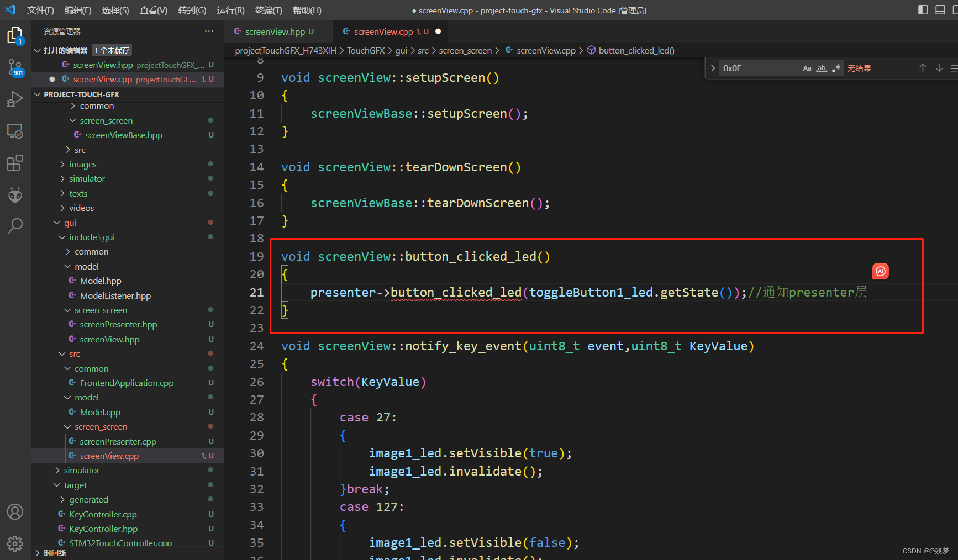Open the 查看(V) menu

pos(154,10)
